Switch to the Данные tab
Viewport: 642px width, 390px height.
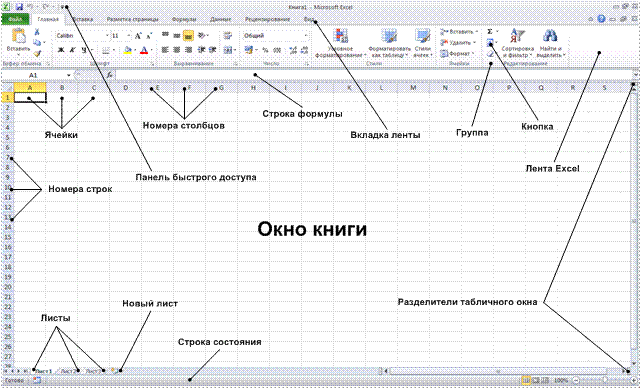click(x=220, y=19)
